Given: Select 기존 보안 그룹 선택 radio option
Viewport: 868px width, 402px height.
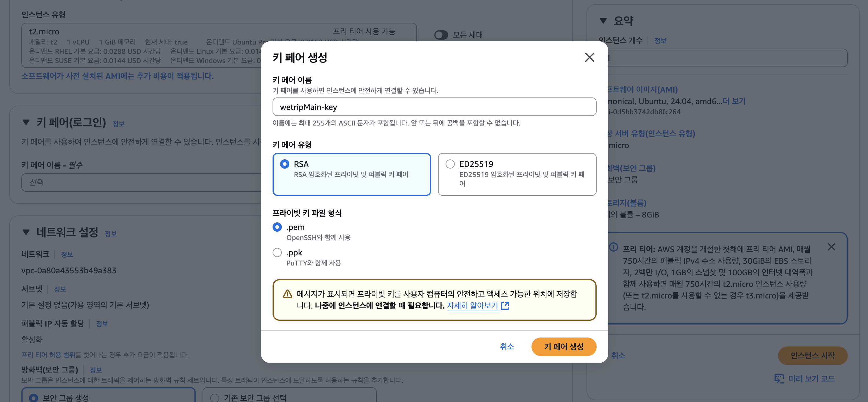Looking at the screenshot, I should [215, 398].
